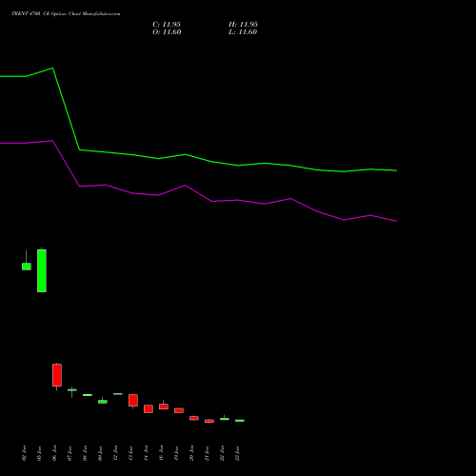Select the 19 Jan date label
476x476 pixels.
tap(176, 453)
